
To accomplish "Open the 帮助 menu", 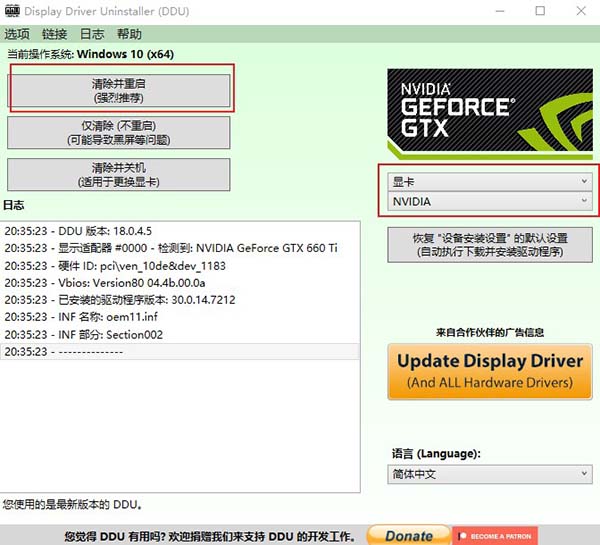I will (x=129, y=34).
